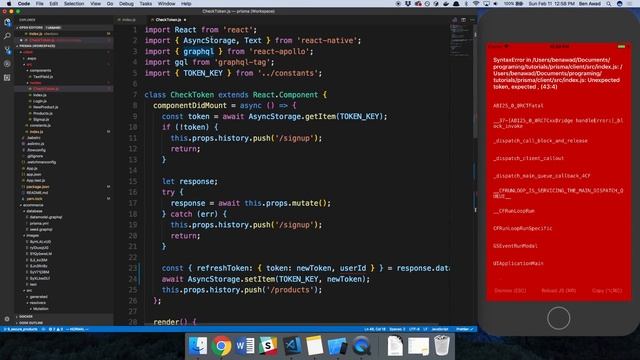Tap Copy in simulator error screen
The height and width of the screenshot is (360, 640).
coord(607,291)
